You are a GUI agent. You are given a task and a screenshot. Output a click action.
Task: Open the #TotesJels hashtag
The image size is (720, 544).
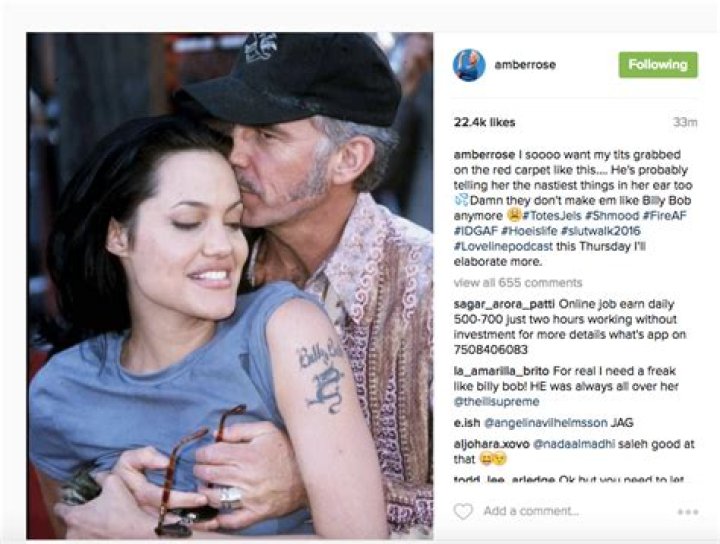click(x=552, y=215)
